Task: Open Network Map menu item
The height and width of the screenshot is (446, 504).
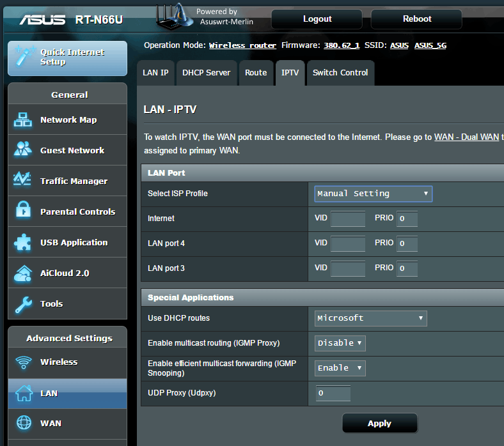Action: coord(68,119)
